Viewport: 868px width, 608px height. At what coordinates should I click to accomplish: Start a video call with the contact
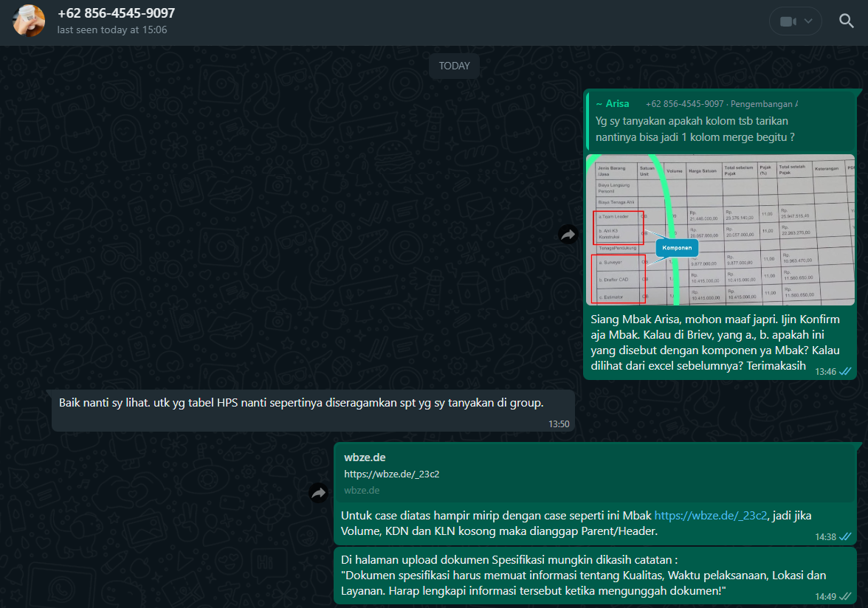click(x=787, y=21)
